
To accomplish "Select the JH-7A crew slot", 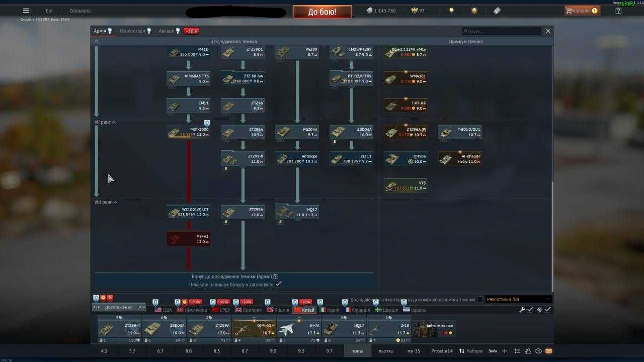I will click(299, 329).
